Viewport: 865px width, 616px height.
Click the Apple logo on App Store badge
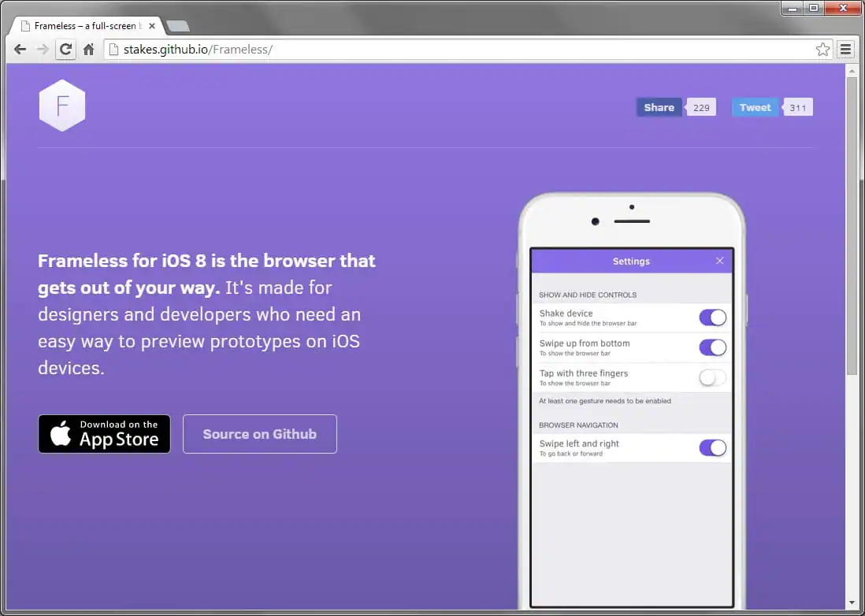click(61, 433)
